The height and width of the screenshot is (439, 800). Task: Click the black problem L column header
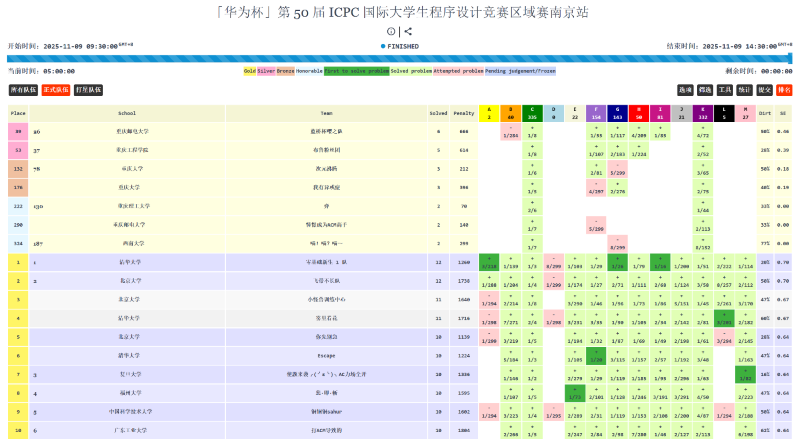[x=725, y=113]
